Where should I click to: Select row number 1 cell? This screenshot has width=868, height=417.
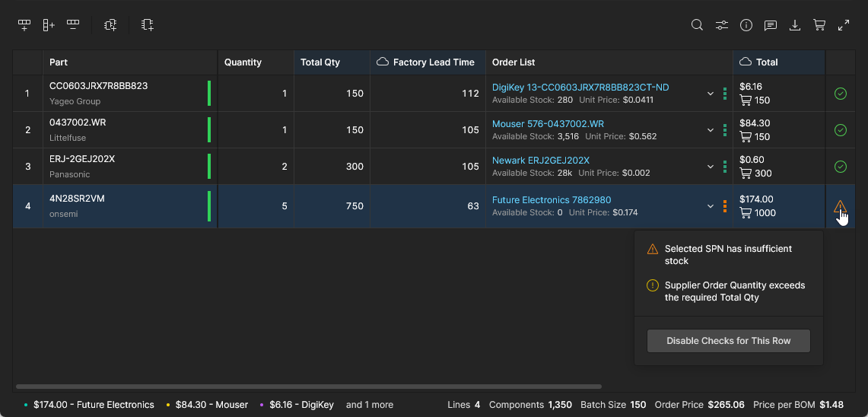coord(27,94)
